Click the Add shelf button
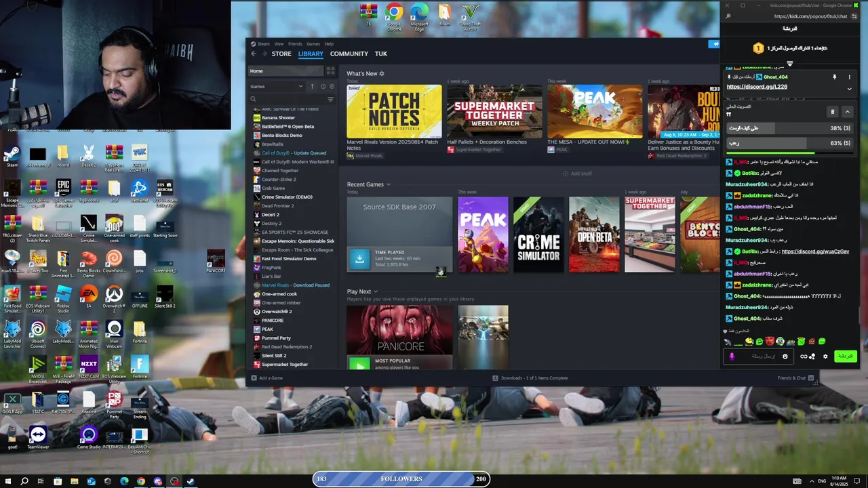Image resolution: width=868 pixels, height=488 pixels. coord(576,174)
